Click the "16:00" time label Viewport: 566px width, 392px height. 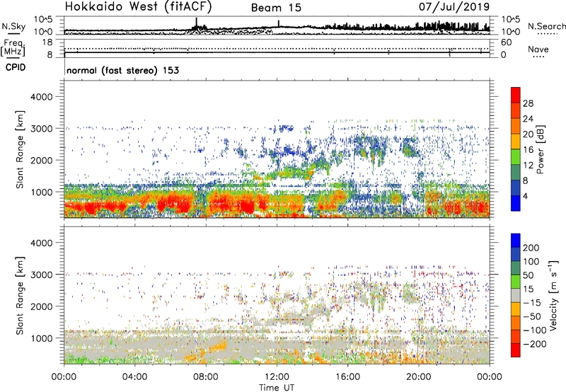point(347,377)
